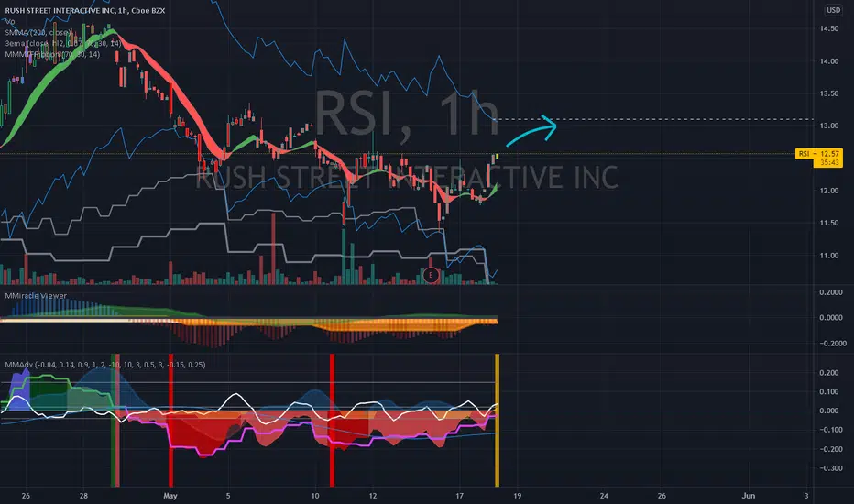Open the 3ema indicator legend entry
This screenshot has height=504, width=854.
[x=62, y=44]
